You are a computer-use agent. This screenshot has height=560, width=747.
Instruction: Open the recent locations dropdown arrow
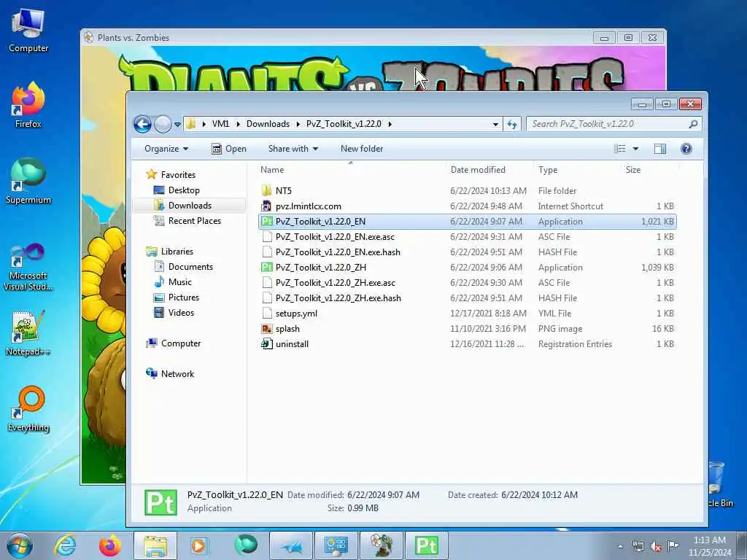tap(177, 124)
